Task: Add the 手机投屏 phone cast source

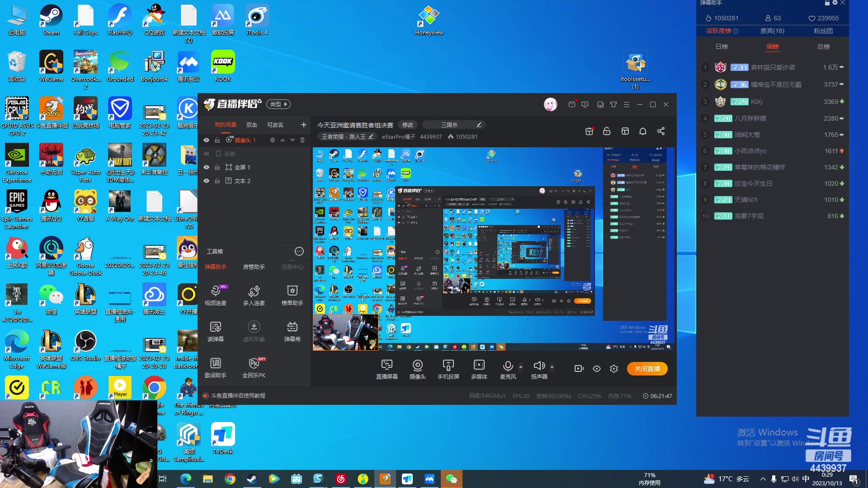Action: point(448,369)
